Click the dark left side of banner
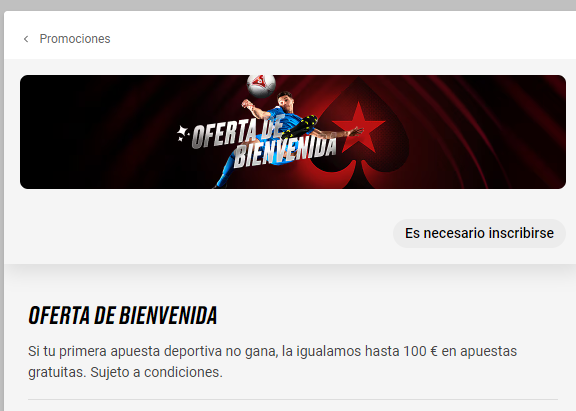 coord(92,132)
